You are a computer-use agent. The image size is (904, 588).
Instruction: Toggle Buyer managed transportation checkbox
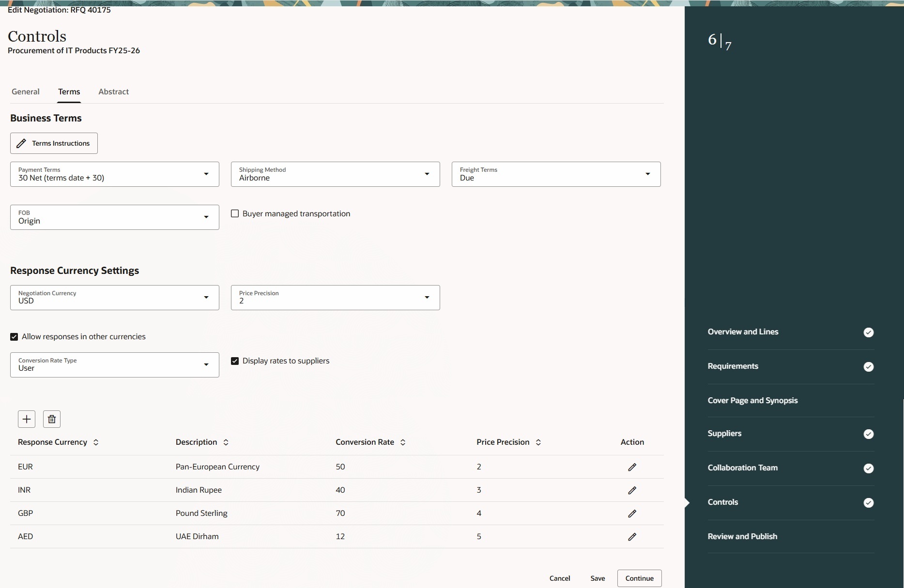(235, 213)
